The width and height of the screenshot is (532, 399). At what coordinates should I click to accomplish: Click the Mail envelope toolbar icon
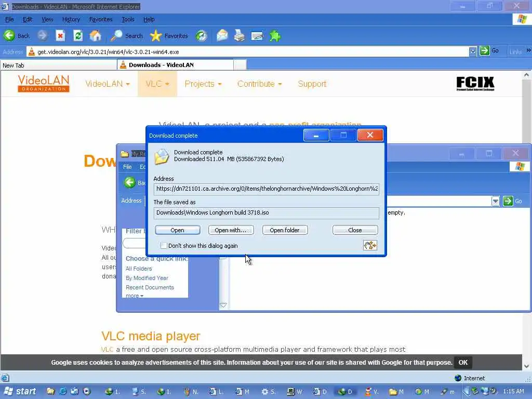[222, 35]
